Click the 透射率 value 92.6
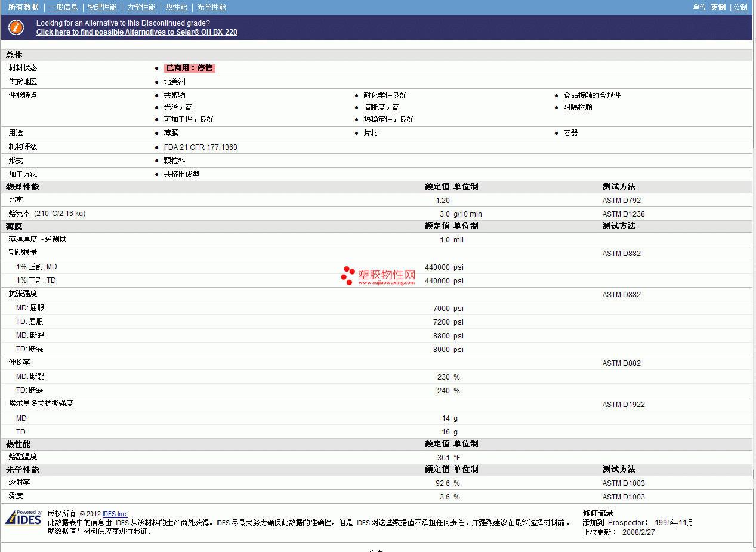The height and width of the screenshot is (552, 756). click(443, 483)
